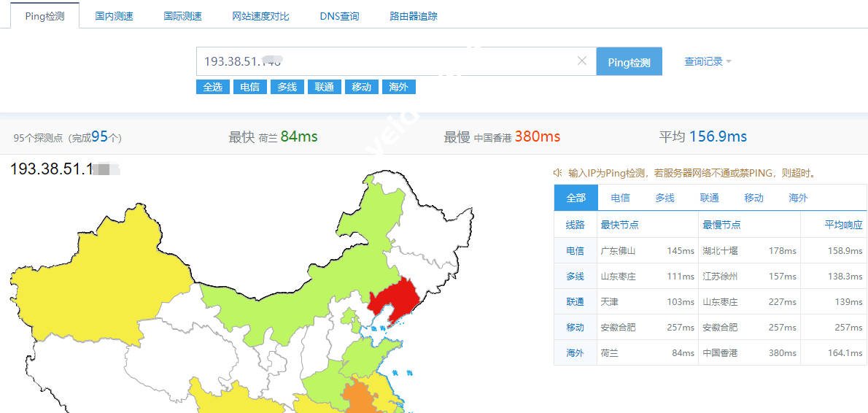Click the speaker notice icon
Image resolution: width=868 pixels, height=413 pixels.
pyautogui.click(x=558, y=173)
